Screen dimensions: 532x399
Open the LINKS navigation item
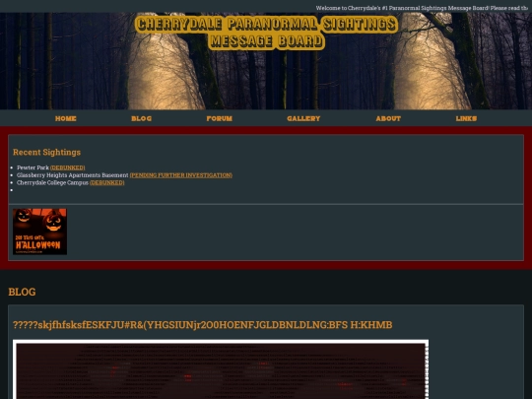(x=466, y=118)
